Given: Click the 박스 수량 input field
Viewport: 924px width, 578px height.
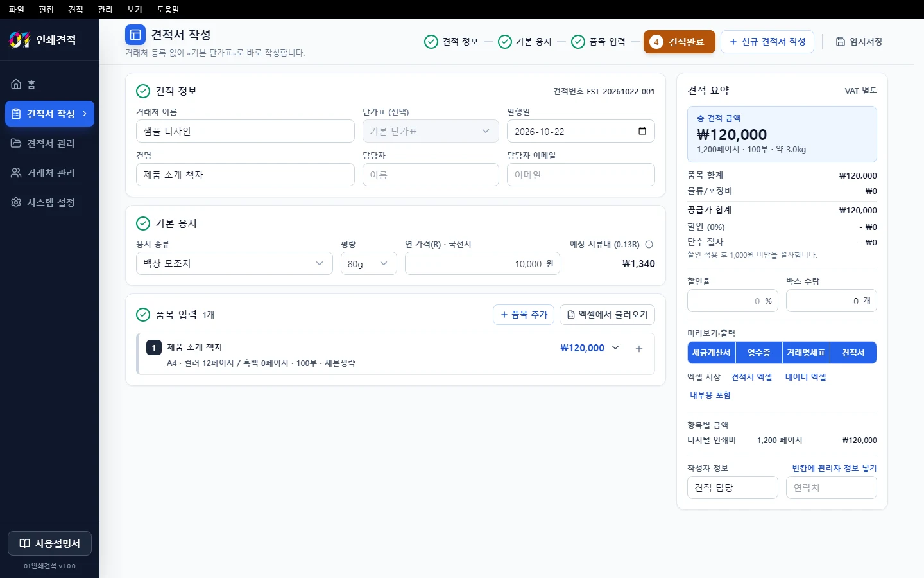Looking at the screenshot, I should [831, 301].
